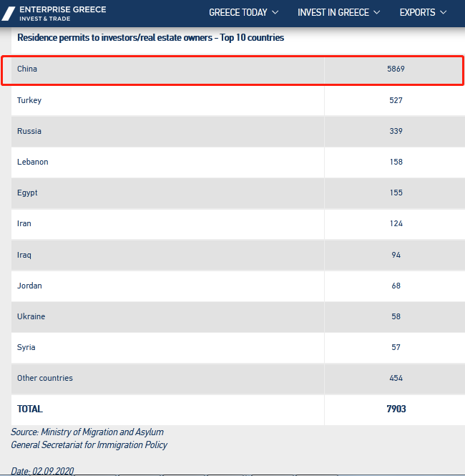
Task: Click the TOTAL row label
Action: [x=30, y=409]
